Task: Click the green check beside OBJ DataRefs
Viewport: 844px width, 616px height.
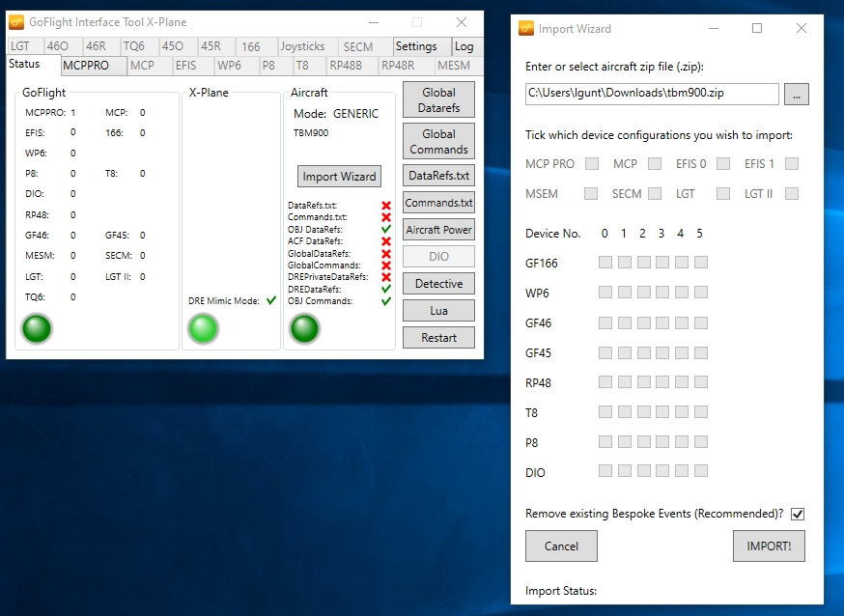Action: click(x=386, y=230)
